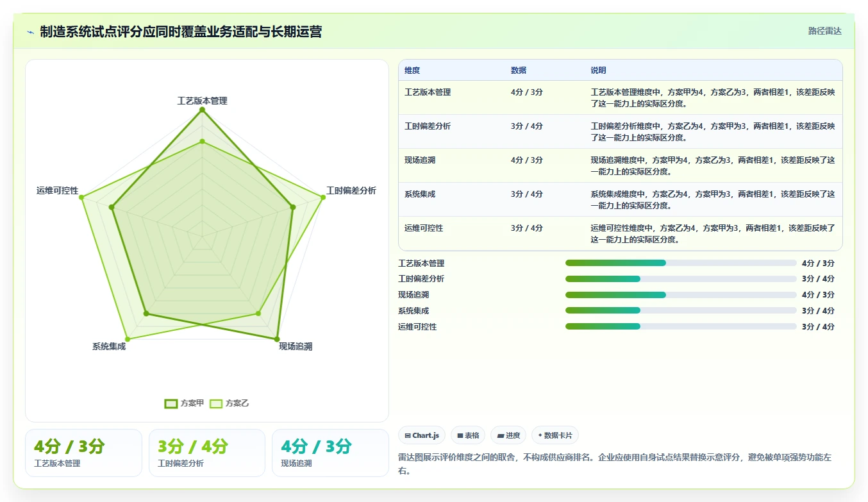The image size is (868, 502).
Task: Toggle the 方案甲 legend item
Action: click(x=185, y=403)
